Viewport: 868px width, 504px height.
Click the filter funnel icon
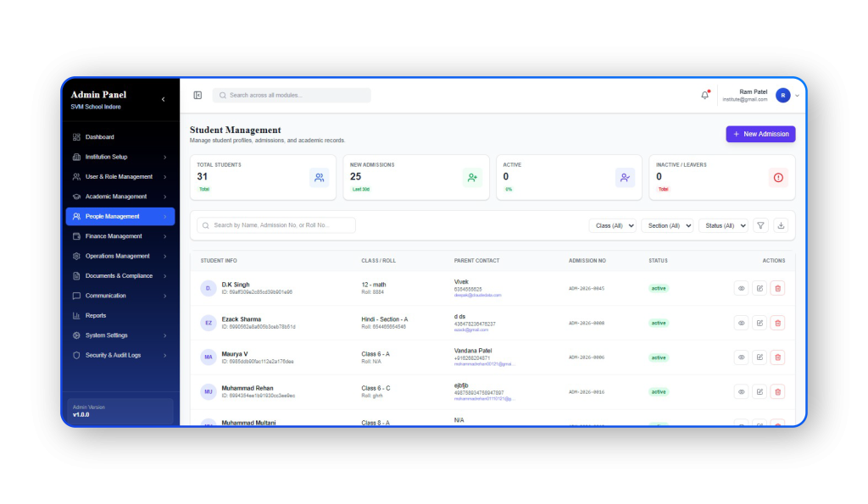click(x=760, y=225)
